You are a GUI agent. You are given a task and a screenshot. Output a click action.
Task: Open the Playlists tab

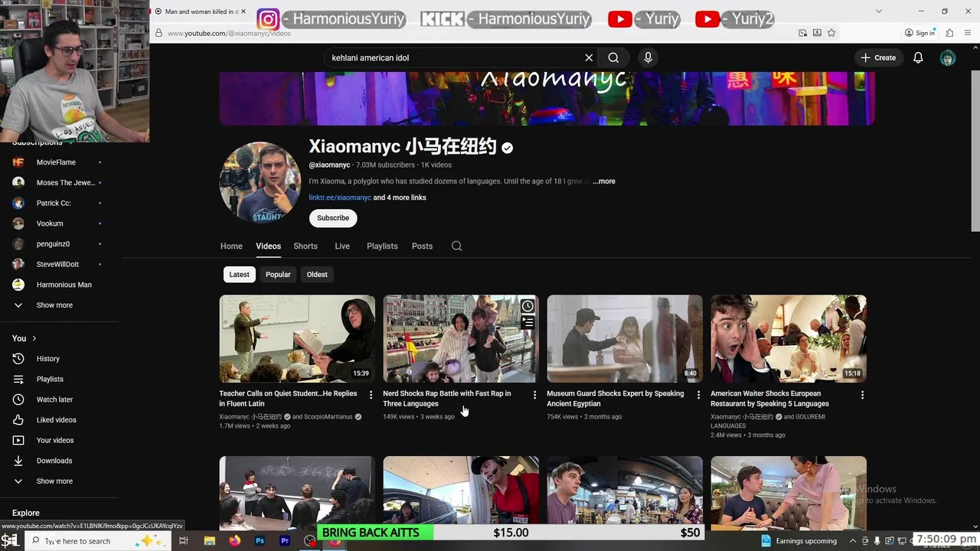click(x=382, y=246)
